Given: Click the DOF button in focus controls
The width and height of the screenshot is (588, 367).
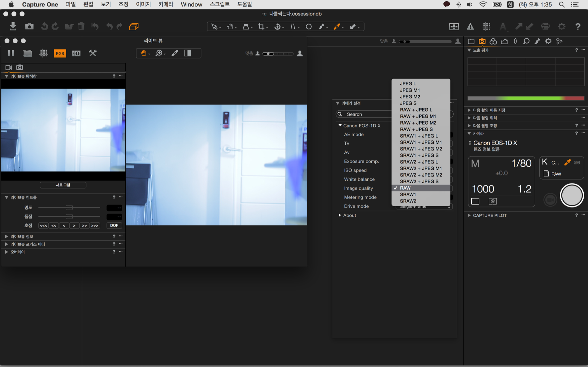Looking at the screenshot, I should click(x=114, y=225).
